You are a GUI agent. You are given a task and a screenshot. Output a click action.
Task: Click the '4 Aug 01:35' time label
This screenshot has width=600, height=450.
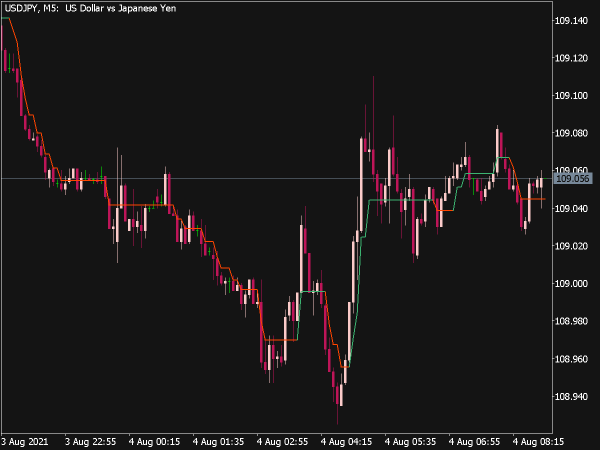click(x=218, y=442)
